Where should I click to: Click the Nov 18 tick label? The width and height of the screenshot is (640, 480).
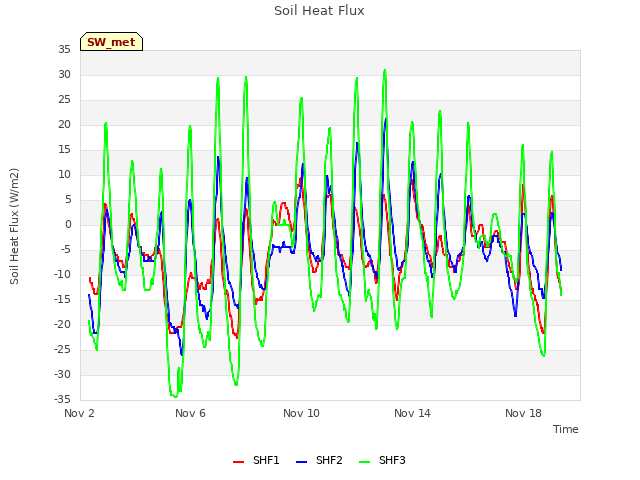point(523,413)
